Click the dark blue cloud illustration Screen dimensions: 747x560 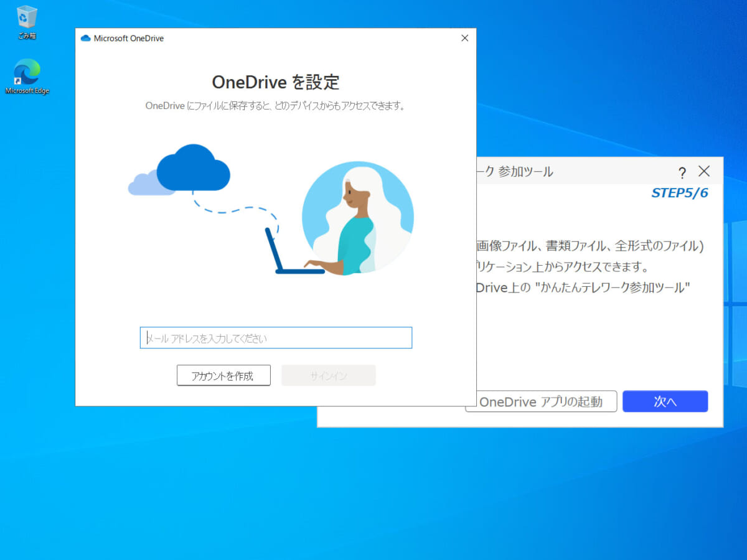pyautogui.click(x=193, y=167)
